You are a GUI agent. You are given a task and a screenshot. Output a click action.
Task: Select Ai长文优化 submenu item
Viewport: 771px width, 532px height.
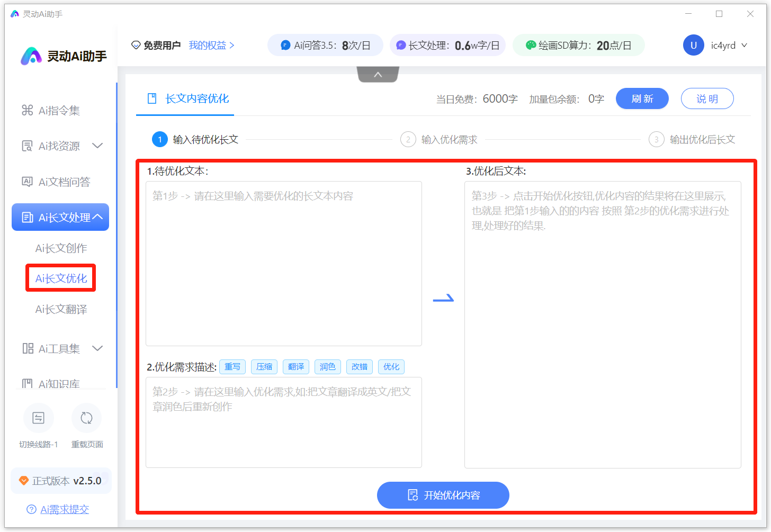(x=61, y=278)
